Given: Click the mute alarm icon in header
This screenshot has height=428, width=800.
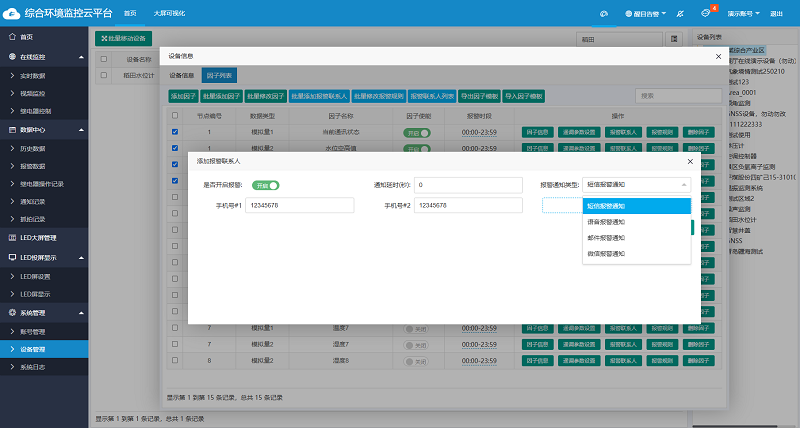Looking at the screenshot, I should [680, 14].
